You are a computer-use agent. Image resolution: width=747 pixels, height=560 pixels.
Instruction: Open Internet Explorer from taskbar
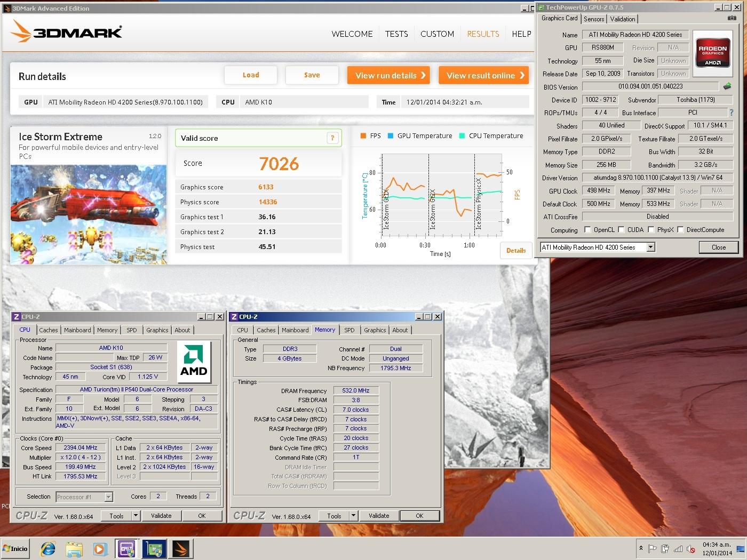tap(48, 548)
